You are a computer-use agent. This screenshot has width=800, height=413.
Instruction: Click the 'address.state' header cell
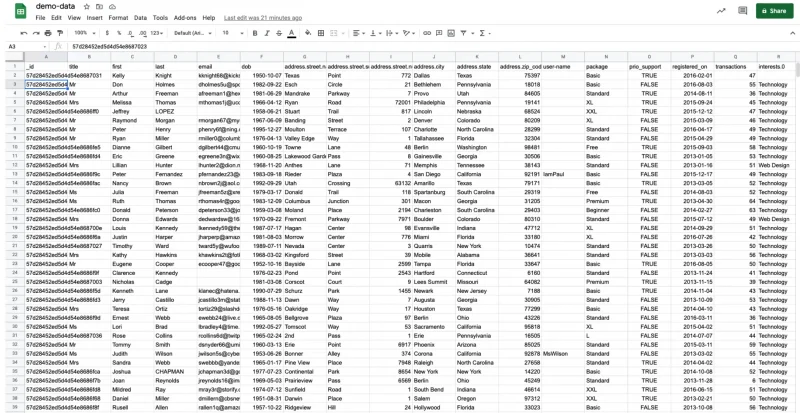click(477, 66)
